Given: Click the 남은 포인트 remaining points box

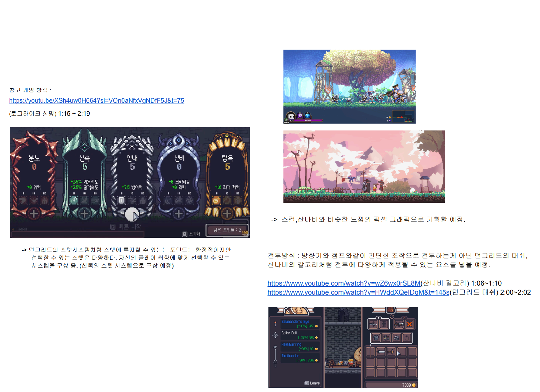Looking at the screenshot, I should 227,230.
